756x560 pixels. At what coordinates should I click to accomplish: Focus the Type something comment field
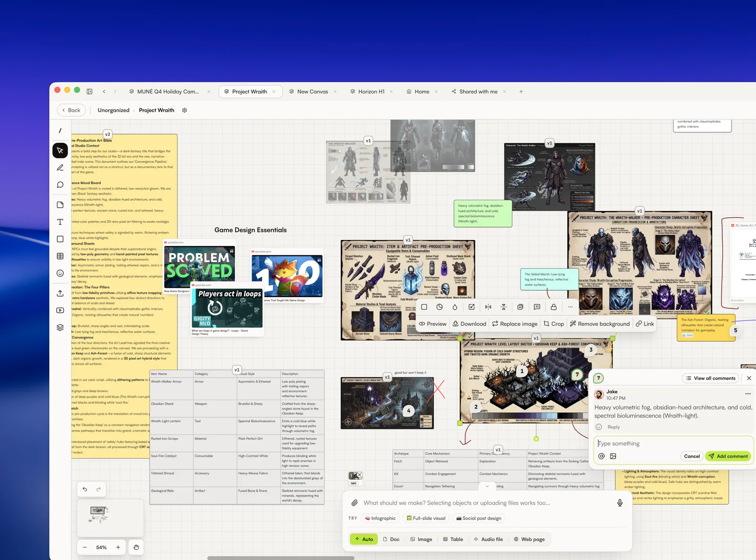point(673,443)
